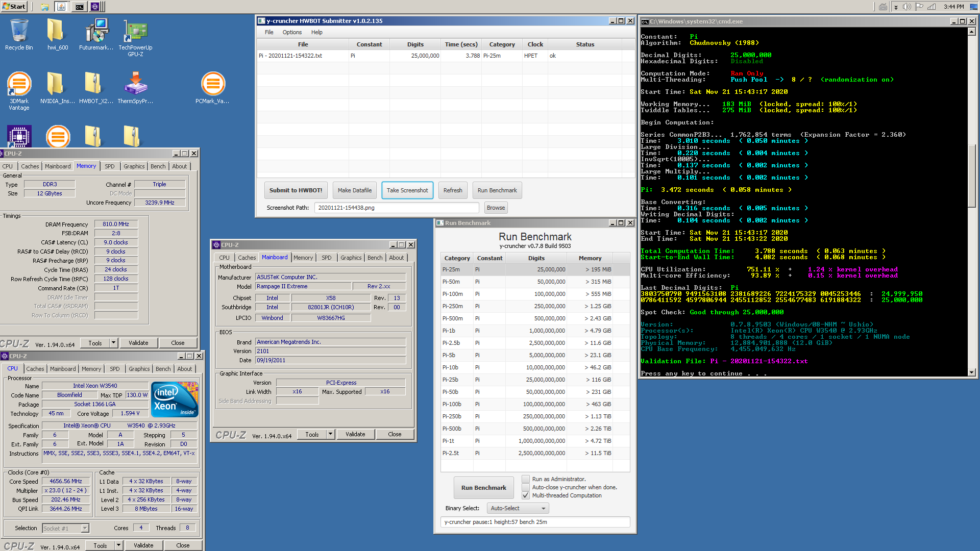Open the network signal tray icon
Viewport: 980px width, 551px height.
click(x=932, y=7)
